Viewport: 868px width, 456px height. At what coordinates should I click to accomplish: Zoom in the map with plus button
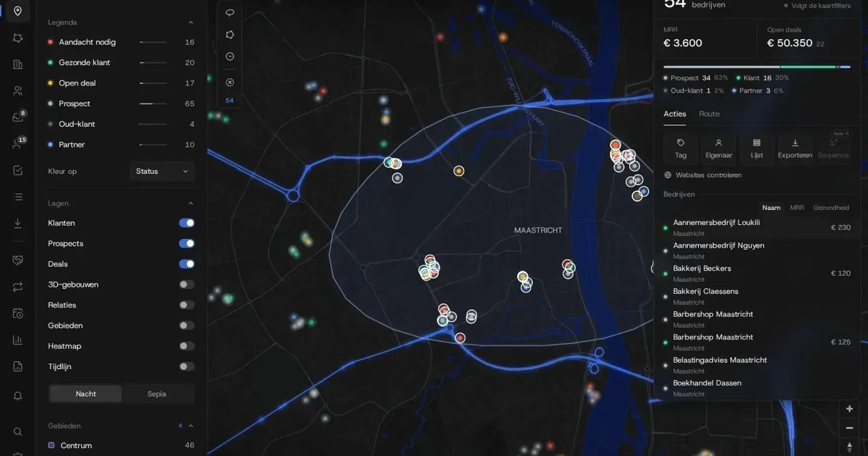tap(849, 409)
